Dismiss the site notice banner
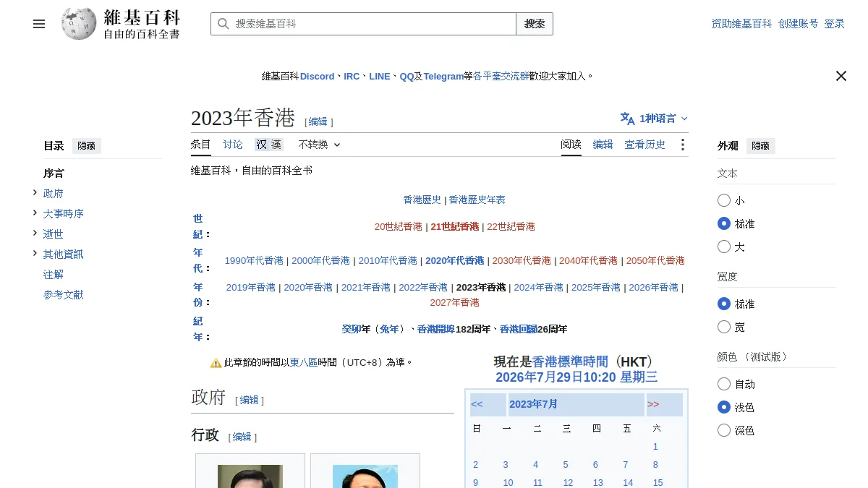Screen dimensions: 868x488 (x=841, y=76)
